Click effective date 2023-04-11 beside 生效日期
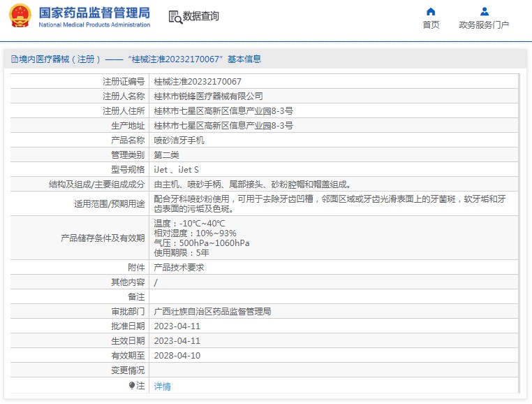Viewport: 532px width, 404px height. (x=177, y=341)
